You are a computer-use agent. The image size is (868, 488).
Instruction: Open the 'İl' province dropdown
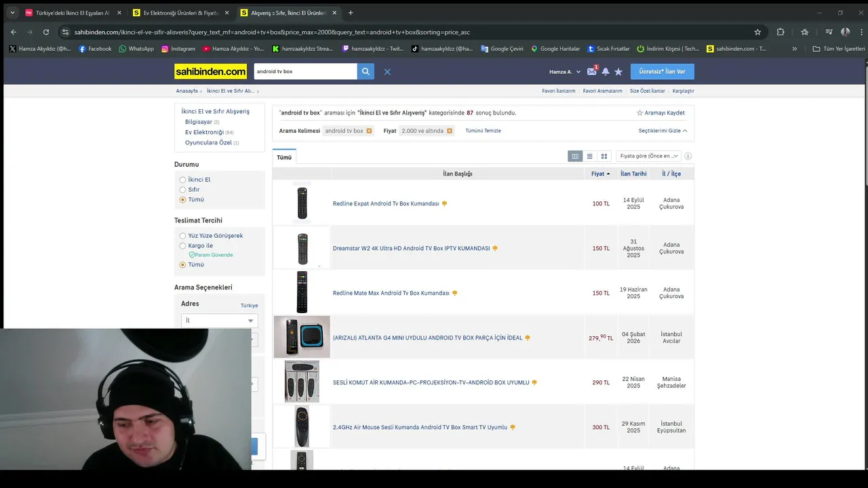pyautogui.click(x=219, y=321)
